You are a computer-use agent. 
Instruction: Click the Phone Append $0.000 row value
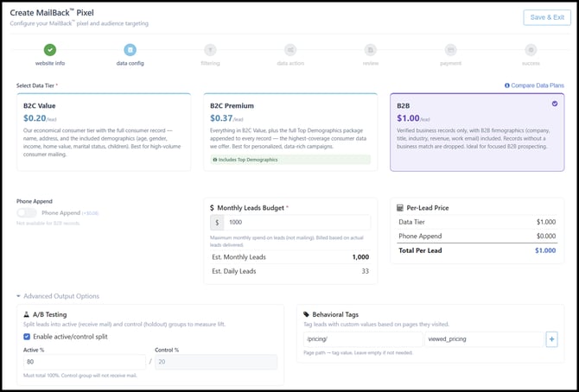(546, 237)
